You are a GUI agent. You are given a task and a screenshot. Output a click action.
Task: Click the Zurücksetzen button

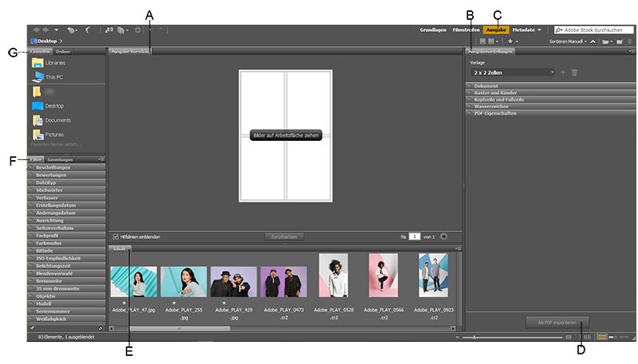[x=284, y=237]
